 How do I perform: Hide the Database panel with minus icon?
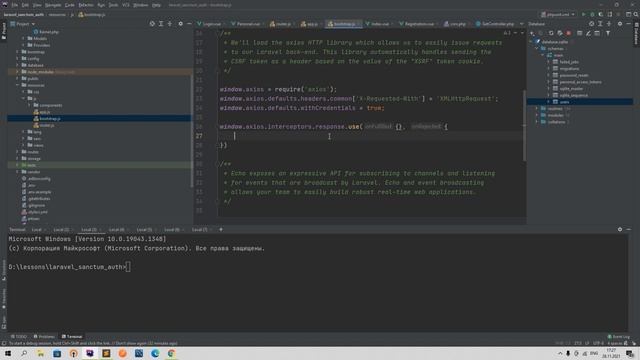coord(629,24)
